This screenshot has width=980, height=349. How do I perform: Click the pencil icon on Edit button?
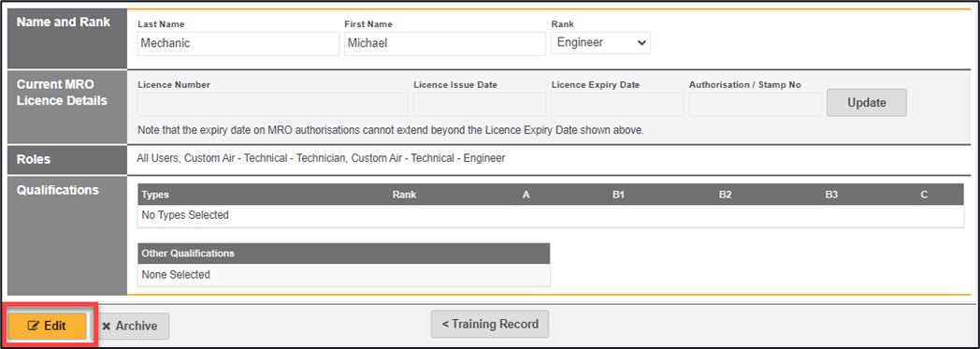pyautogui.click(x=34, y=326)
